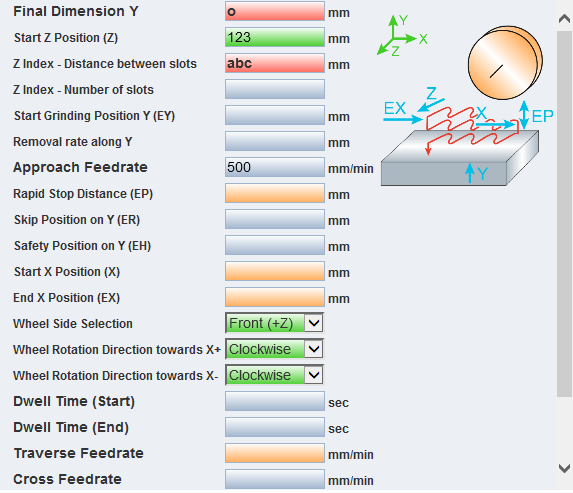
Task: Focus the Traverse Feedrate input field
Action: click(x=275, y=453)
